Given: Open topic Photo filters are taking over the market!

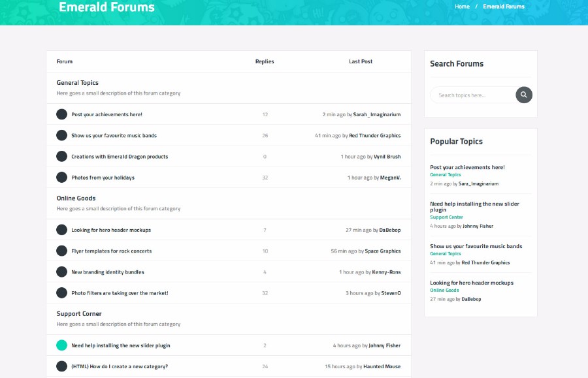Looking at the screenshot, I should click(120, 293).
